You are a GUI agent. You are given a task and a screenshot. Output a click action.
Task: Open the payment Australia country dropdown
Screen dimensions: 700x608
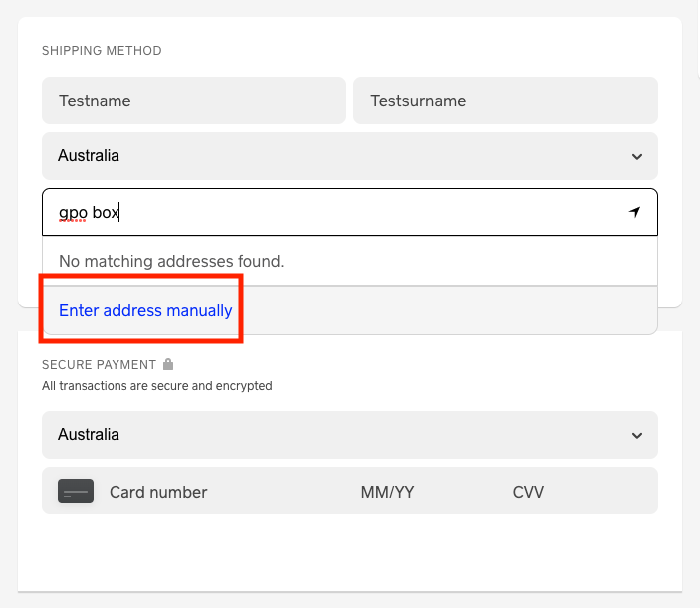(349, 435)
